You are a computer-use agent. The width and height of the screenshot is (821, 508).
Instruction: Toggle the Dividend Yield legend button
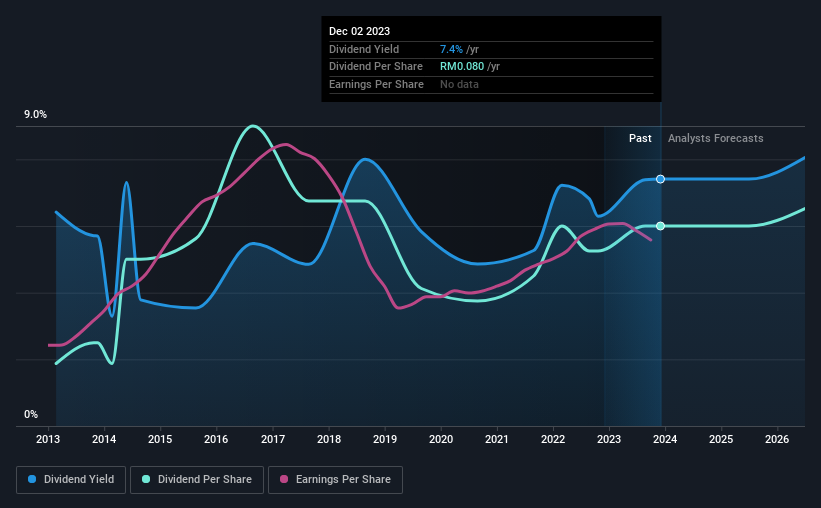click(x=71, y=480)
